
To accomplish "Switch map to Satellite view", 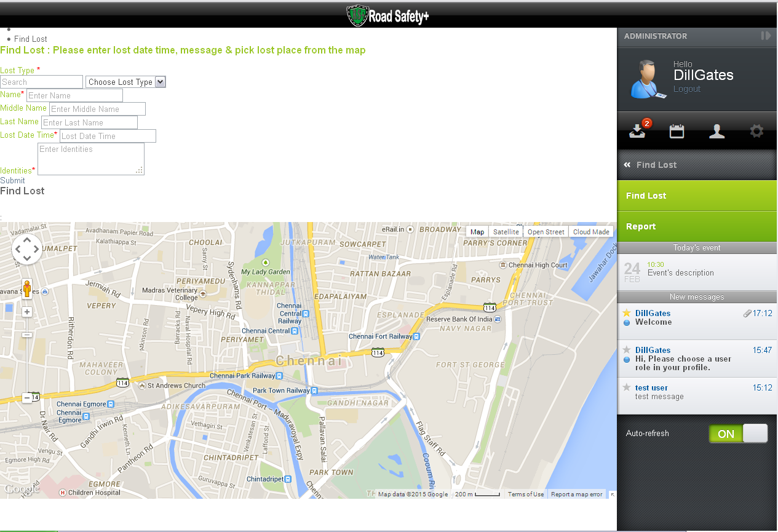I will click(x=506, y=231).
